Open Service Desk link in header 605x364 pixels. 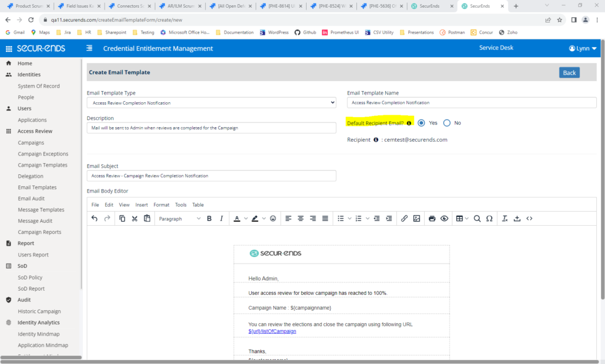click(496, 48)
